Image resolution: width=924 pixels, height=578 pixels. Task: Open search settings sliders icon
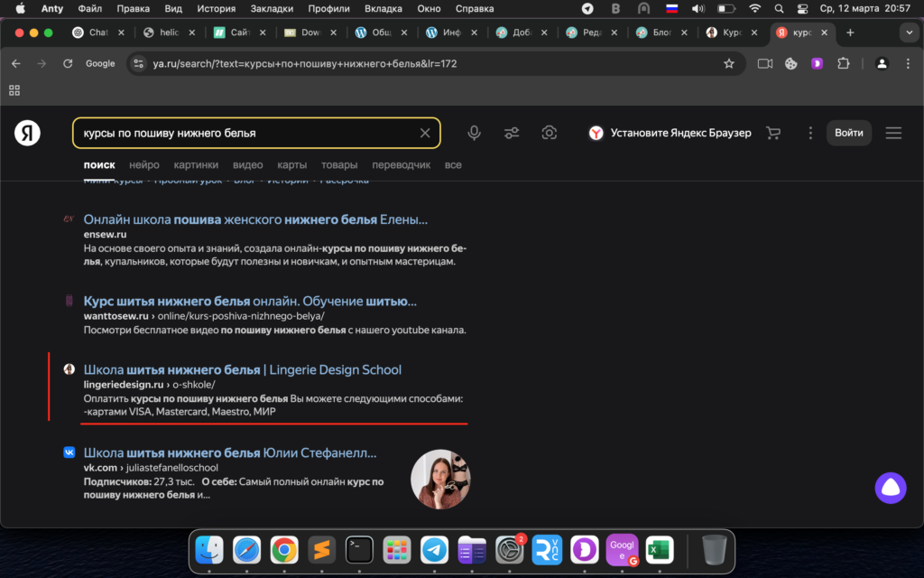tap(512, 133)
